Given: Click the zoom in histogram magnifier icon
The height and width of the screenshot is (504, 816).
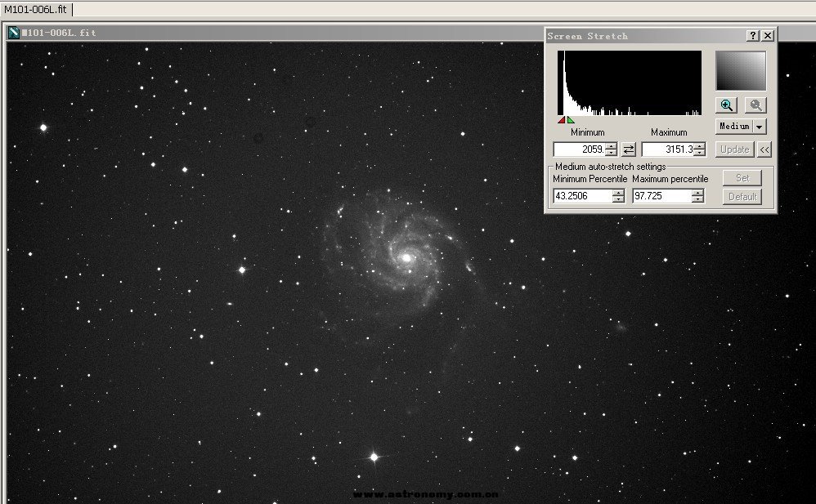Looking at the screenshot, I should [x=727, y=105].
